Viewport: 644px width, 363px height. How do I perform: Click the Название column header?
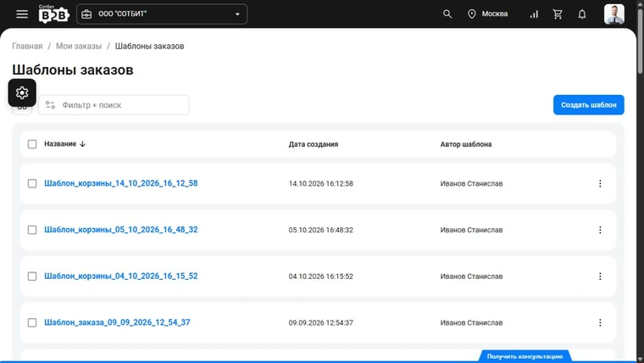(60, 144)
